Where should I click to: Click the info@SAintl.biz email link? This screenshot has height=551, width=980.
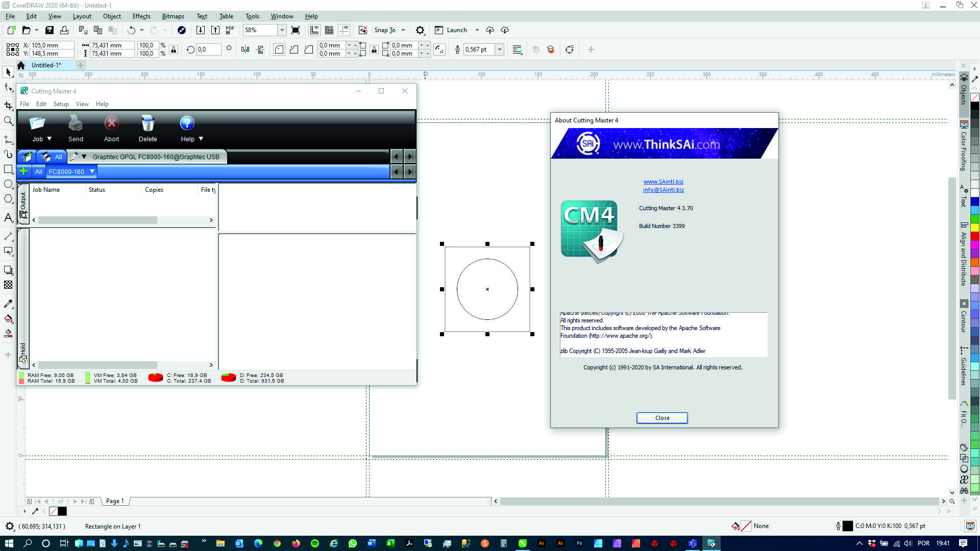[663, 190]
